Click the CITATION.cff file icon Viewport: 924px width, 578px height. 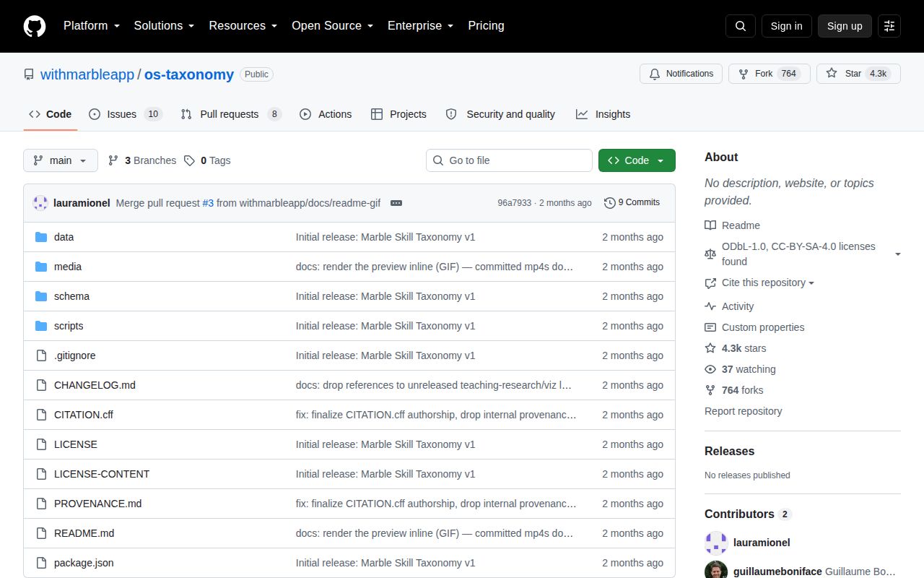[x=41, y=415]
